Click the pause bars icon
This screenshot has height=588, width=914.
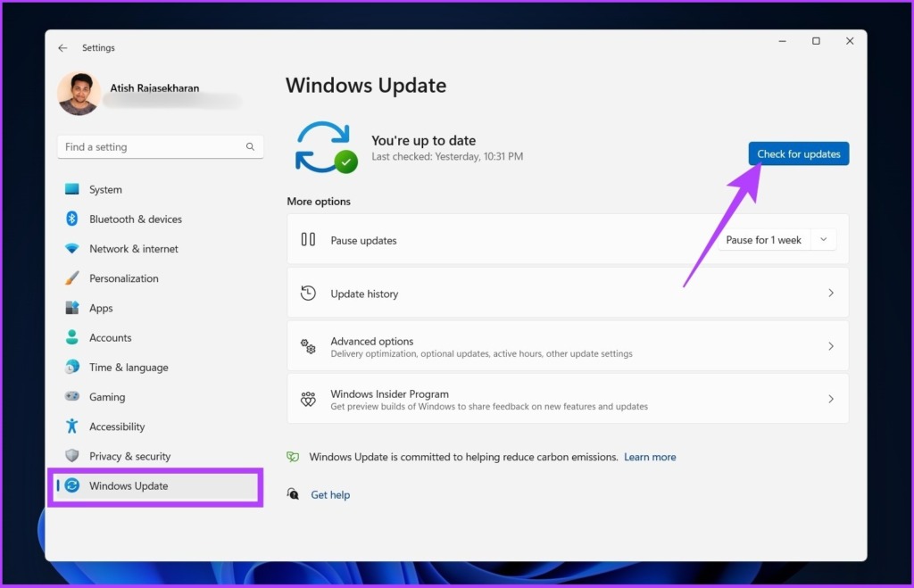(x=308, y=239)
